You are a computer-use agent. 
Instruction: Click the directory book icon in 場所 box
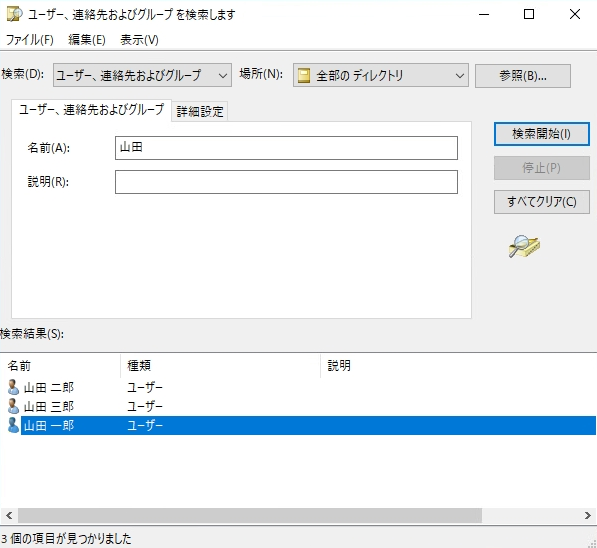click(304, 75)
